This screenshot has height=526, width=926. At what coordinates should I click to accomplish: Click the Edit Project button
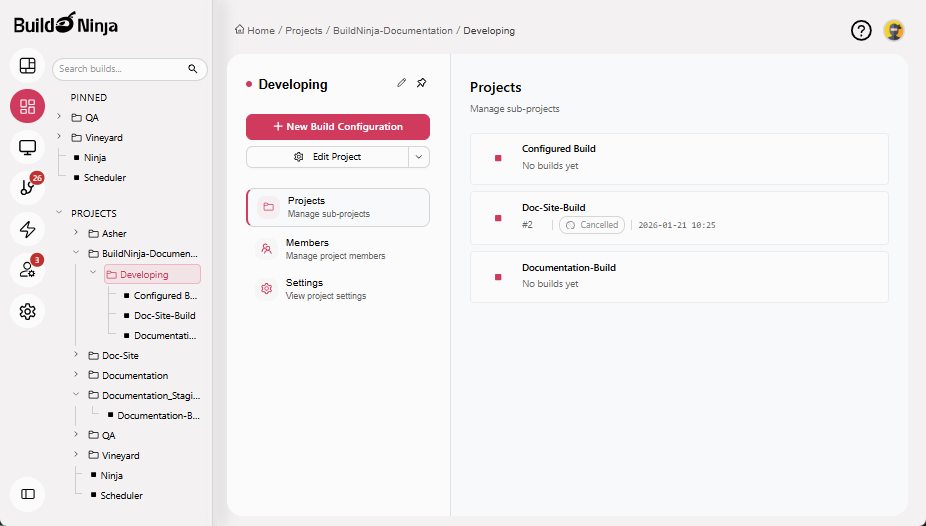[x=327, y=157]
